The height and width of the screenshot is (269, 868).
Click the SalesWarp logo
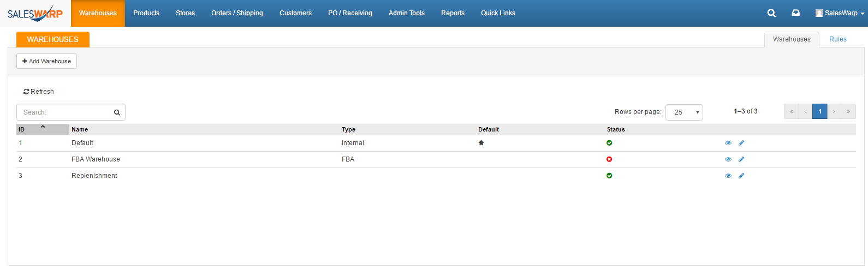pyautogui.click(x=35, y=13)
